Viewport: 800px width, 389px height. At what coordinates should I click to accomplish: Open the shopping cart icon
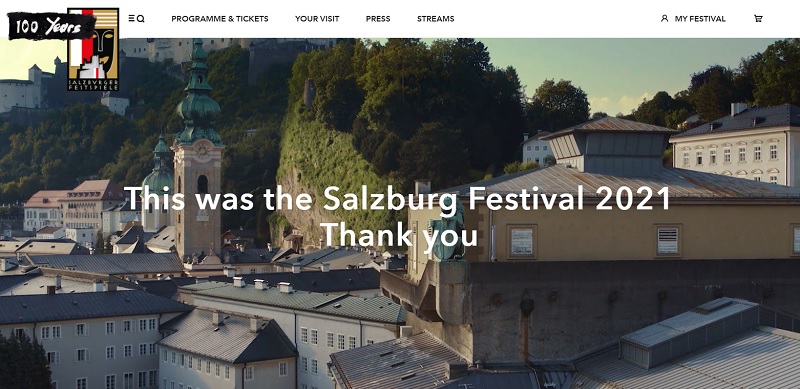(x=758, y=18)
